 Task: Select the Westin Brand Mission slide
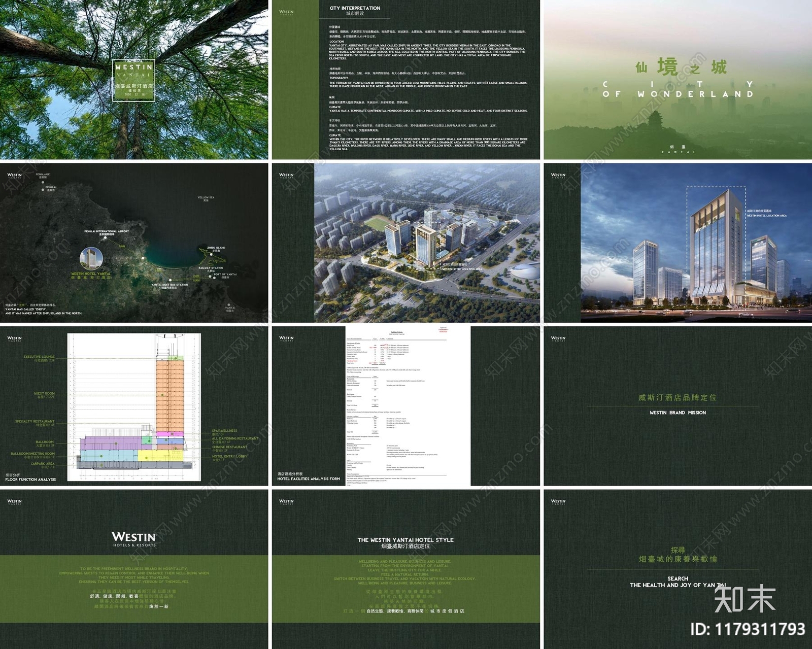point(678,406)
